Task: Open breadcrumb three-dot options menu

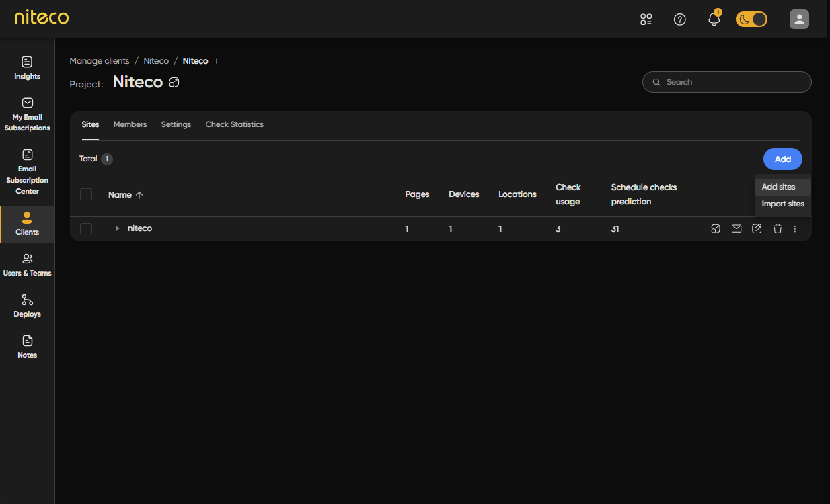Action: click(x=217, y=61)
